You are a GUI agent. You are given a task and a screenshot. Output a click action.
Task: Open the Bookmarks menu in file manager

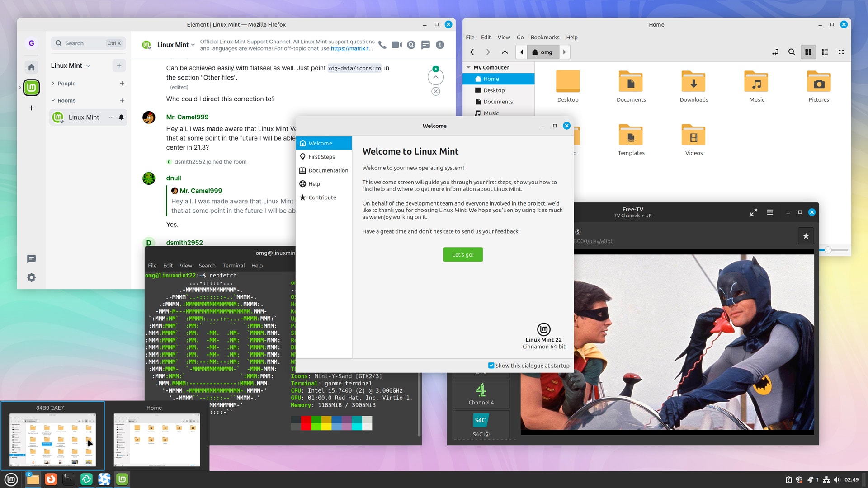pyautogui.click(x=544, y=38)
